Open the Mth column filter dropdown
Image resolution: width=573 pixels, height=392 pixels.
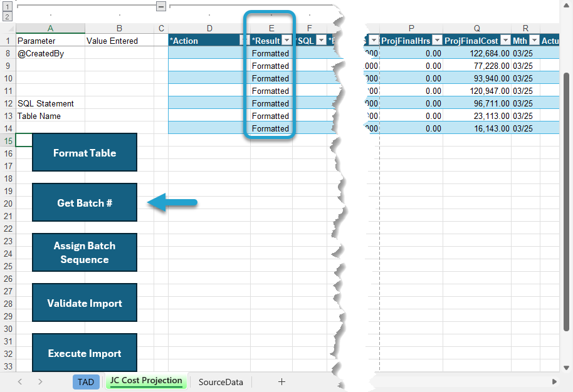535,40
